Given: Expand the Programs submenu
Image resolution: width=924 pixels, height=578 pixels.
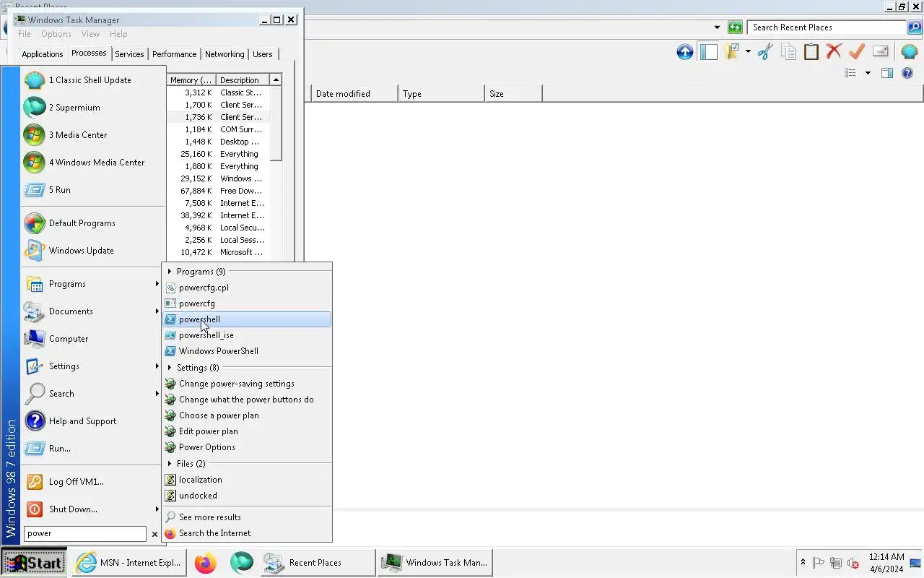Looking at the screenshot, I should pyautogui.click(x=93, y=284).
